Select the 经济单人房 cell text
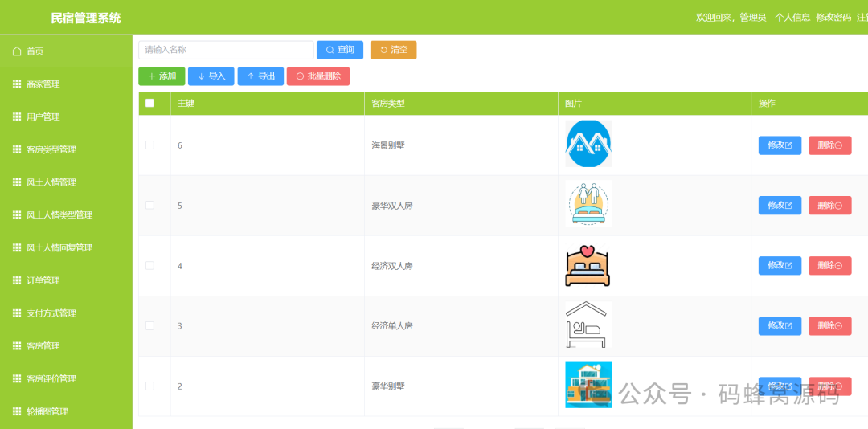 coord(392,325)
